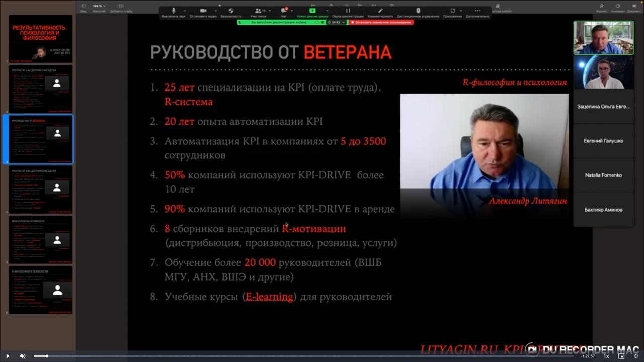The image size is (644, 362).
Task: Click R-философия и психология heading on slide
Action: [x=515, y=82]
